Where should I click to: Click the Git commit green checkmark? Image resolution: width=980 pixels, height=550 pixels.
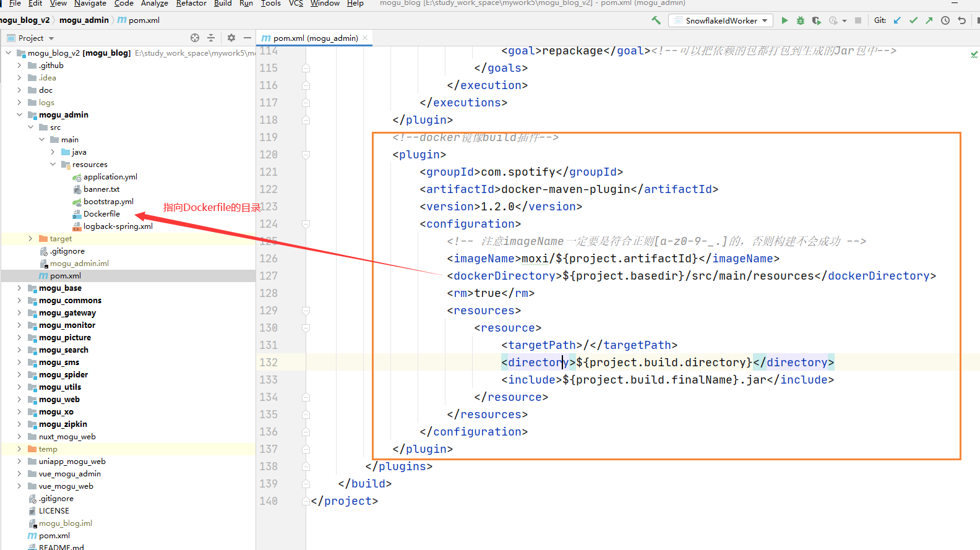(913, 20)
